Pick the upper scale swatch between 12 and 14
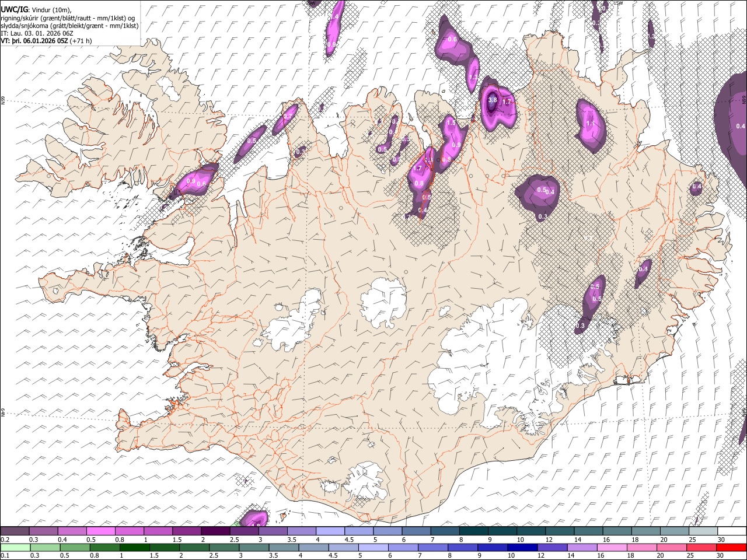The width and height of the screenshot is (747, 560). (559, 531)
